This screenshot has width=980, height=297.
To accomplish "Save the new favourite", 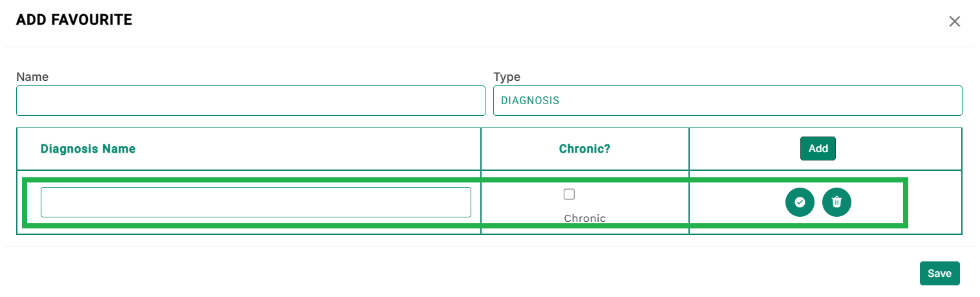I will tap(939, 274).
